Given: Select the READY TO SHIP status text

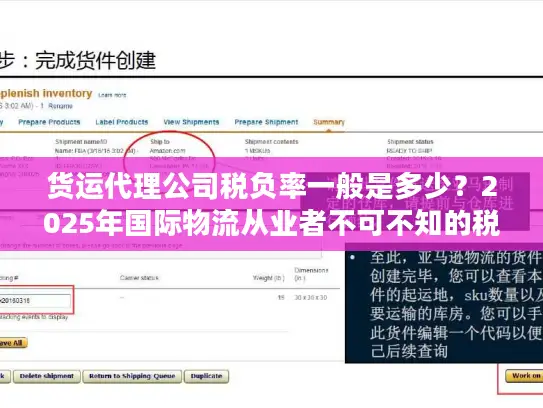Looking at the screenshot, I should tap(409, 151).
